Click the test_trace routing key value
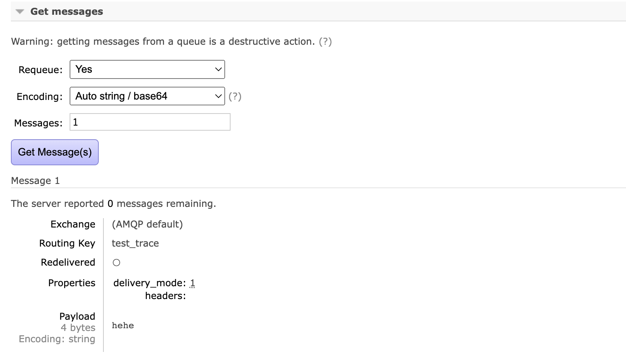 (135, 243)
